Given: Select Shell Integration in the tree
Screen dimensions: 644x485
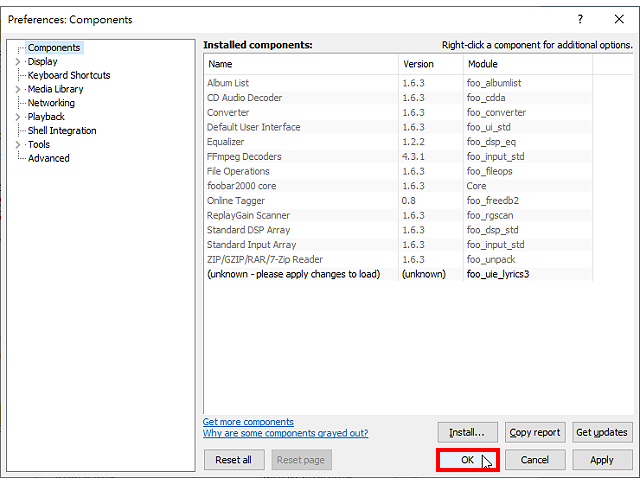Looking at the screenshot, I should click(62, 131).
